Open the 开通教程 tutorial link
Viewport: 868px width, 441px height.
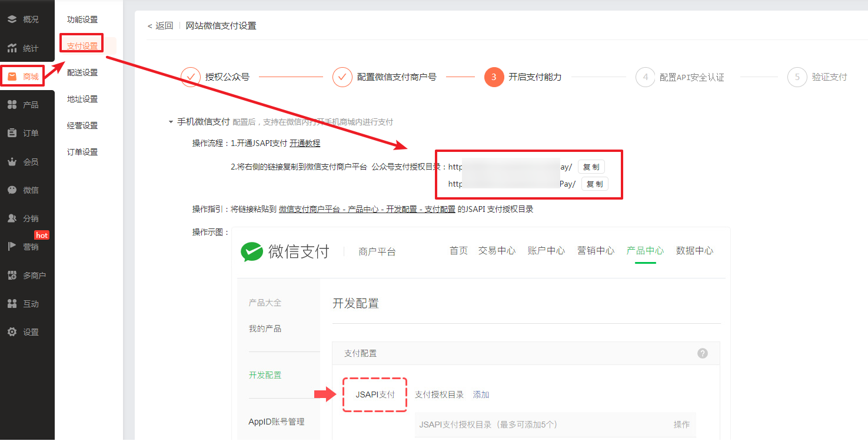pyautogui.click(x=305, y=143)
